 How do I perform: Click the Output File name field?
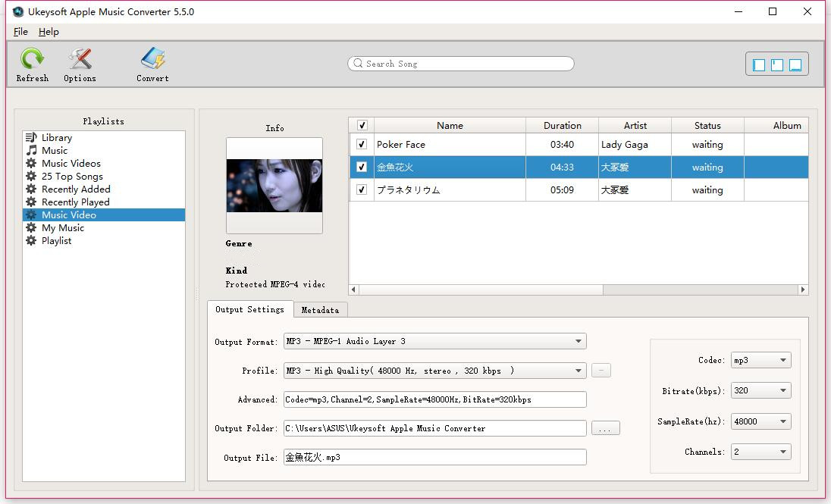435,457
